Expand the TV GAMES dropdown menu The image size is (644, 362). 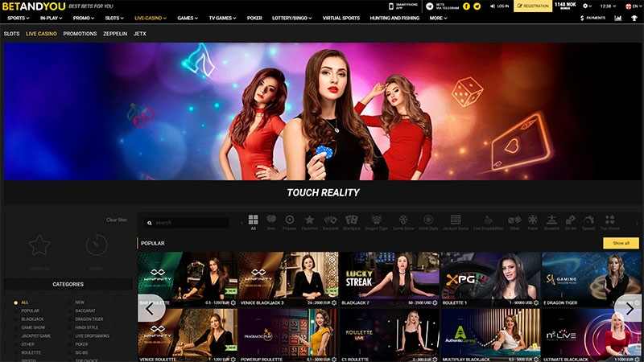pos(222,18)
